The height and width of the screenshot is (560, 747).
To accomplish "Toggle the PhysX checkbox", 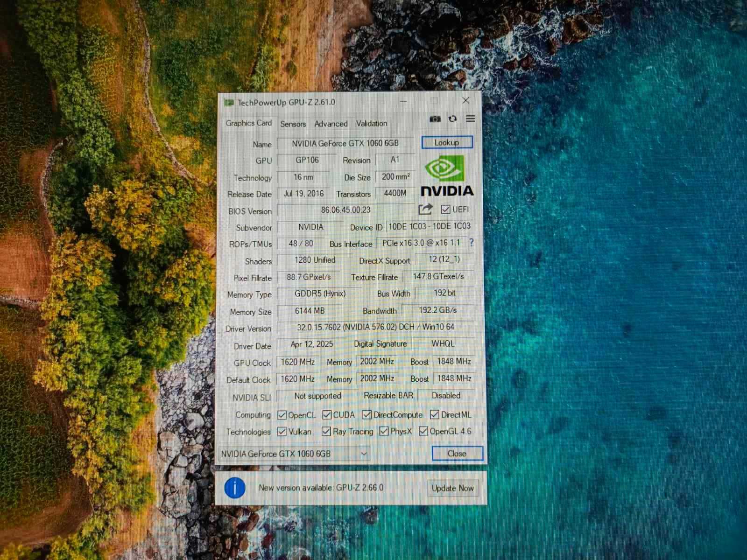I will (384, 431).
